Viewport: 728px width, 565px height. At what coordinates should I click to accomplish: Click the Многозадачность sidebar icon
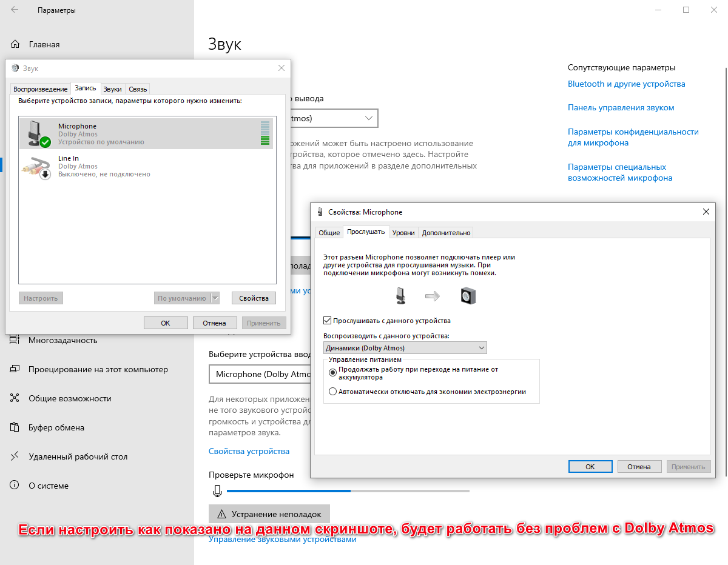[15, 340]
